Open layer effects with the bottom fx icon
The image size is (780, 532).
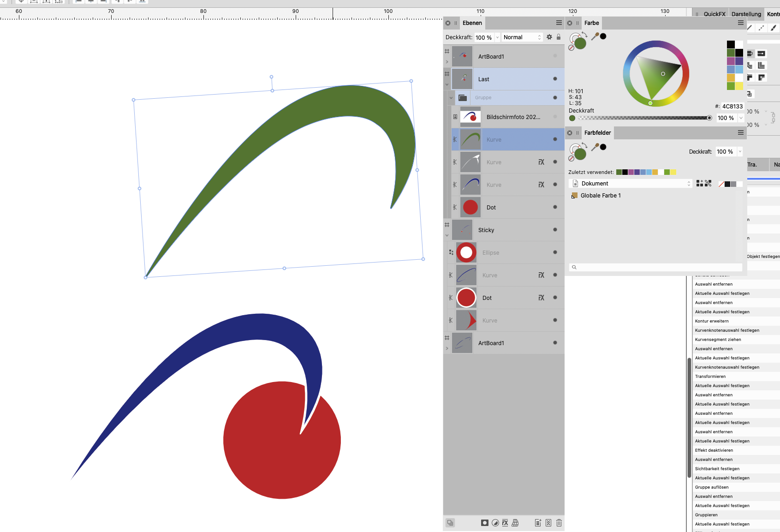505,523
